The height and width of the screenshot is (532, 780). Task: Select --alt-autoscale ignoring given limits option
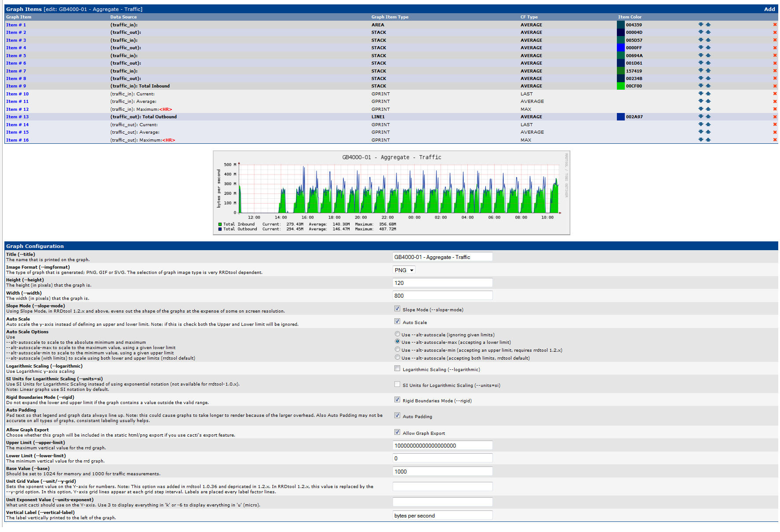click(397, 334)
